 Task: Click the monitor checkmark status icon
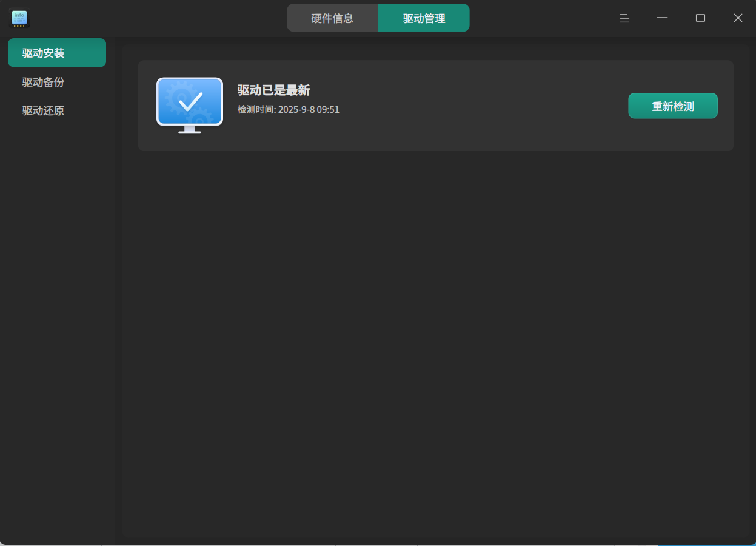190,106
